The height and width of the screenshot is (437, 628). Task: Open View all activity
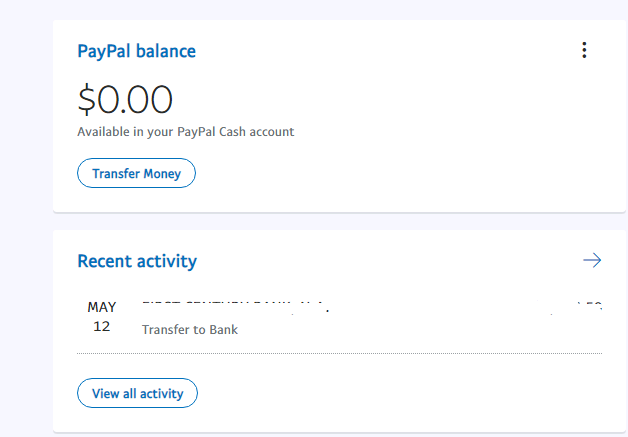137,394
